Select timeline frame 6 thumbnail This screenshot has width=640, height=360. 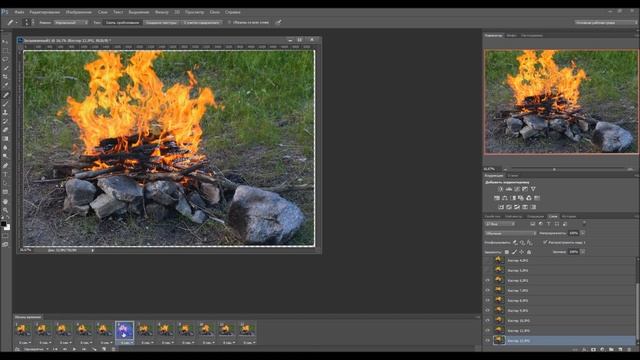(124, 330)
